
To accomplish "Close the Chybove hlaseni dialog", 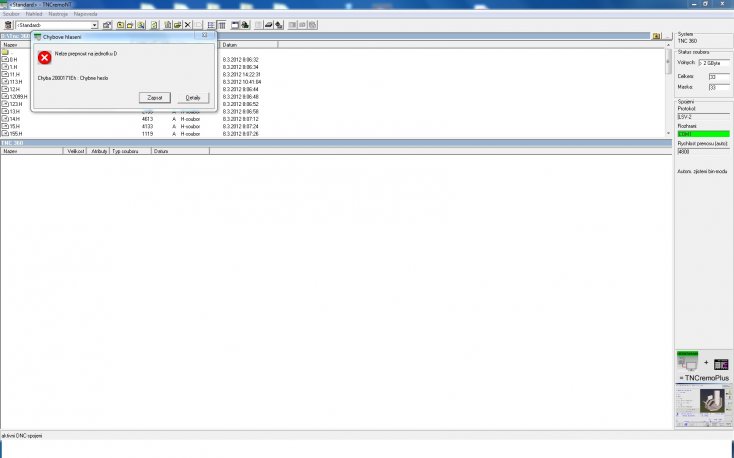I will (x=204, y=36).
